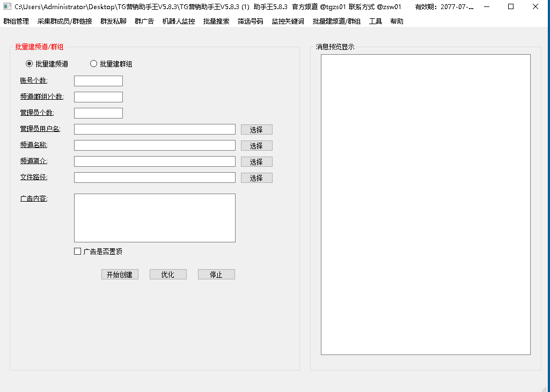The height and width of the screenshot is (392, 550).
Task: Click the 频道简介 text field
Action: coord(155,161)
